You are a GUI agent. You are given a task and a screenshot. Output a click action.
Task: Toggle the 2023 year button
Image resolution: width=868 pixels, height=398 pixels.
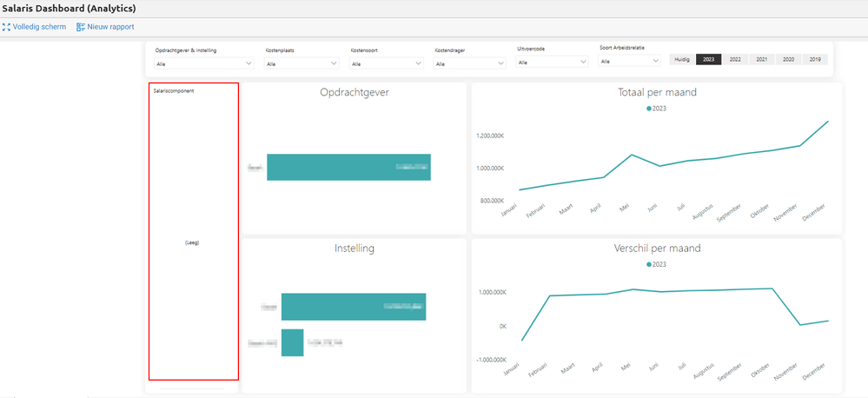tap(709, 59)
